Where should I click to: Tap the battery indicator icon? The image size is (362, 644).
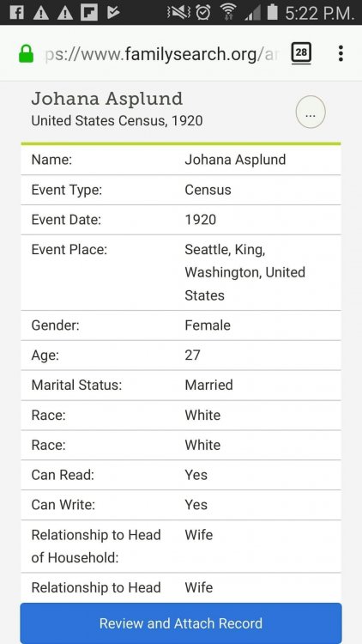click(x=272, y=12)
